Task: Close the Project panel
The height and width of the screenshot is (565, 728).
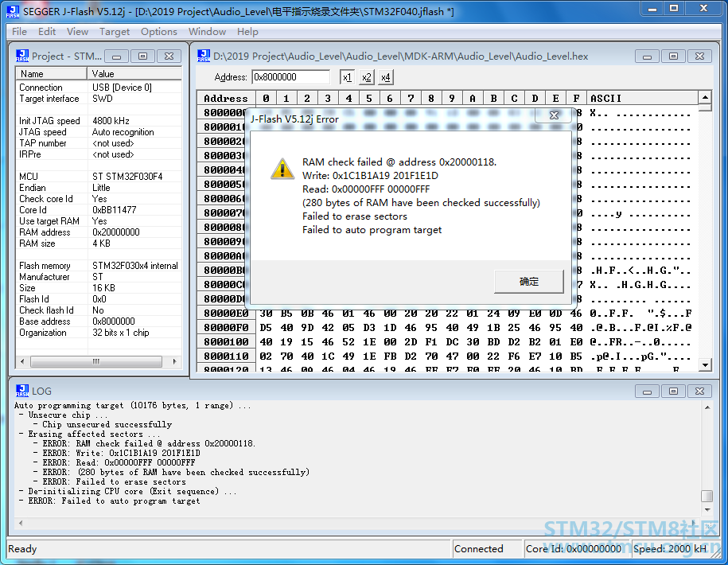Action: coord(169,56)
